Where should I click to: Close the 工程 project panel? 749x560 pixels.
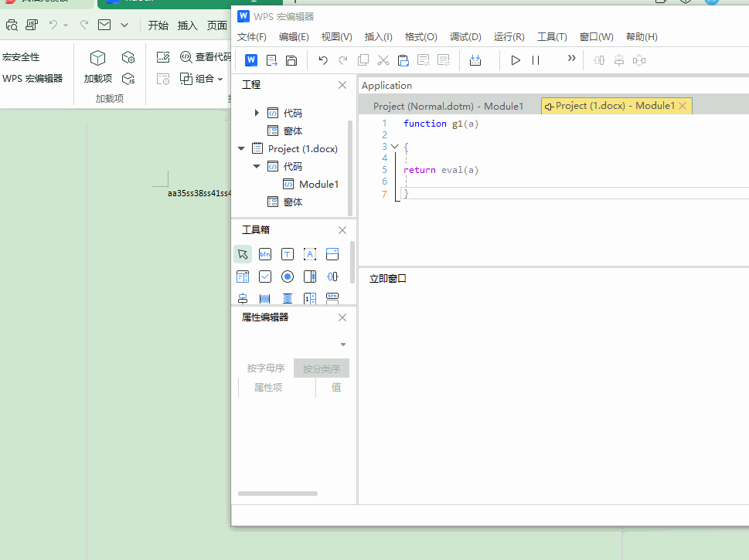(342, 85)
